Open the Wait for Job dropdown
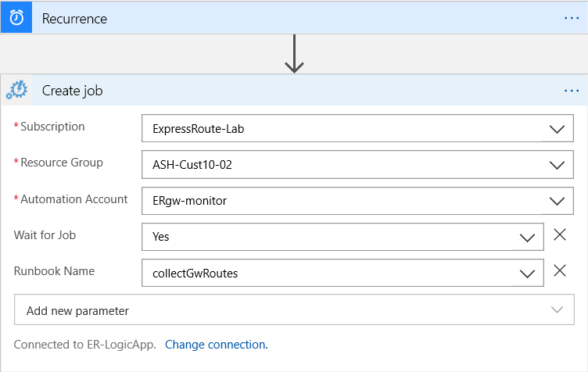Viewport: 588px width, 372px height. tap(527, 237)
